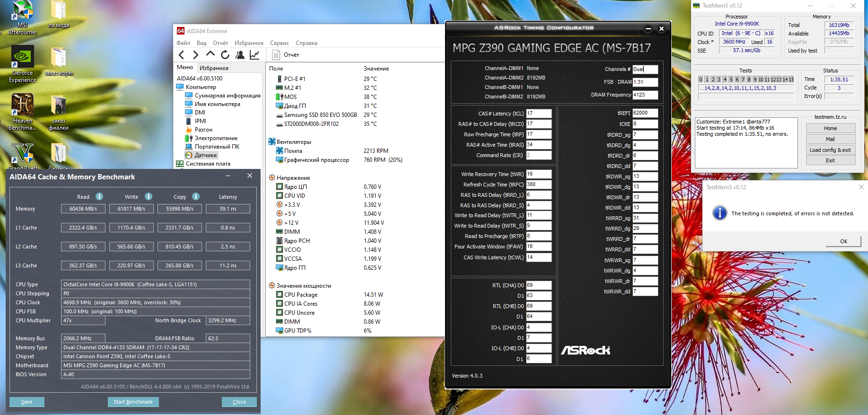This screenshot has height=415, width=868.
Task: Open the Вид menu
Action: click(202, 43)
